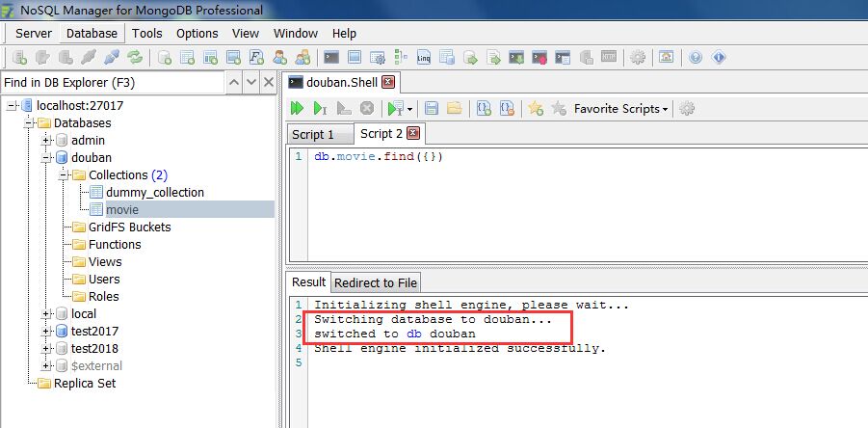Click the home page icon in main toolbar
The image size is (868, 428).
point(666,57)
